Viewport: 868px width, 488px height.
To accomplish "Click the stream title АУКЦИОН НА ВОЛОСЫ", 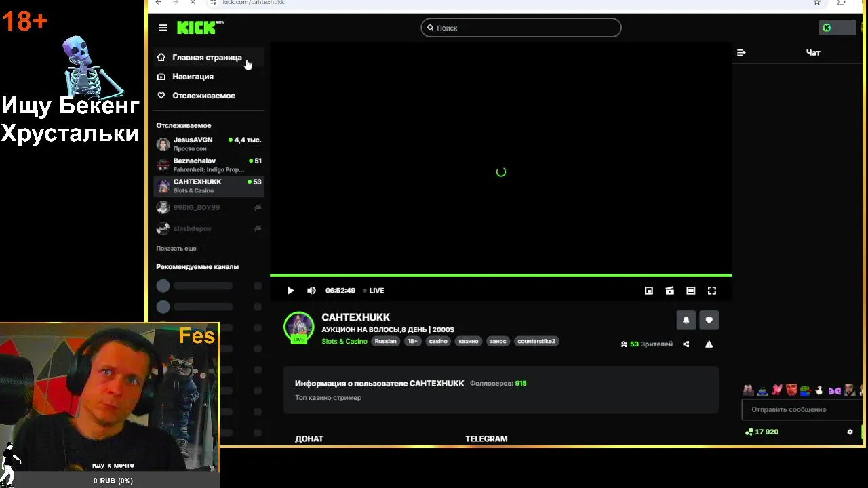I will [x=388, y=330].
